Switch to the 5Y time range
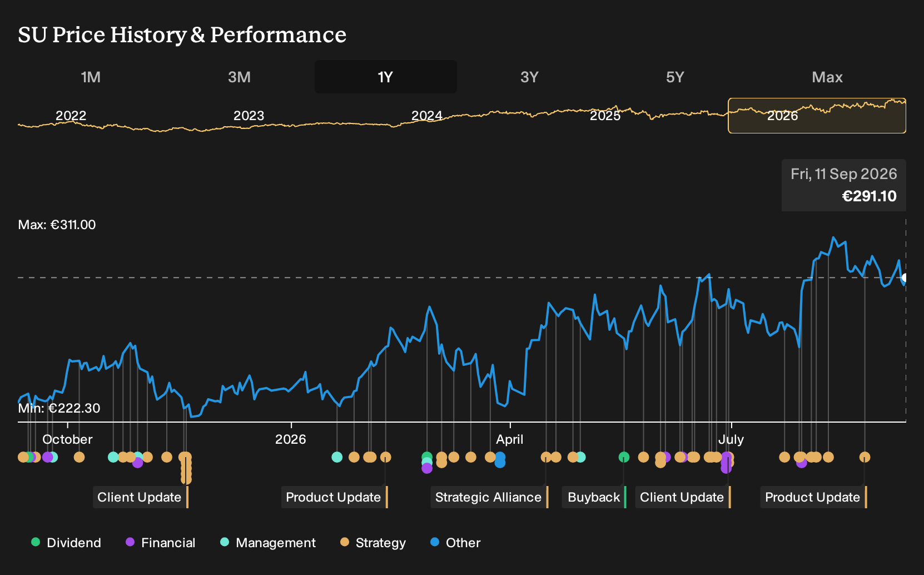 (675, 77)
